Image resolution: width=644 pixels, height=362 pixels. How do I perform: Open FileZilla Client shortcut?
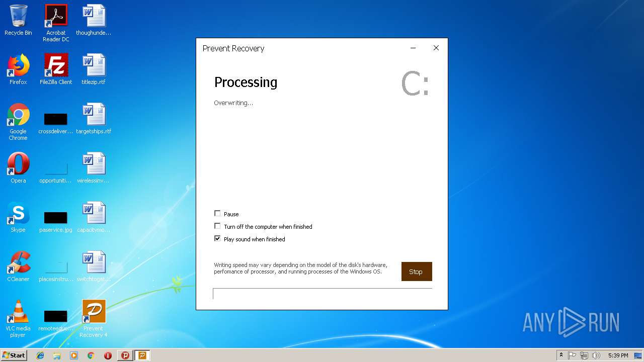click(x=56, y=69)
